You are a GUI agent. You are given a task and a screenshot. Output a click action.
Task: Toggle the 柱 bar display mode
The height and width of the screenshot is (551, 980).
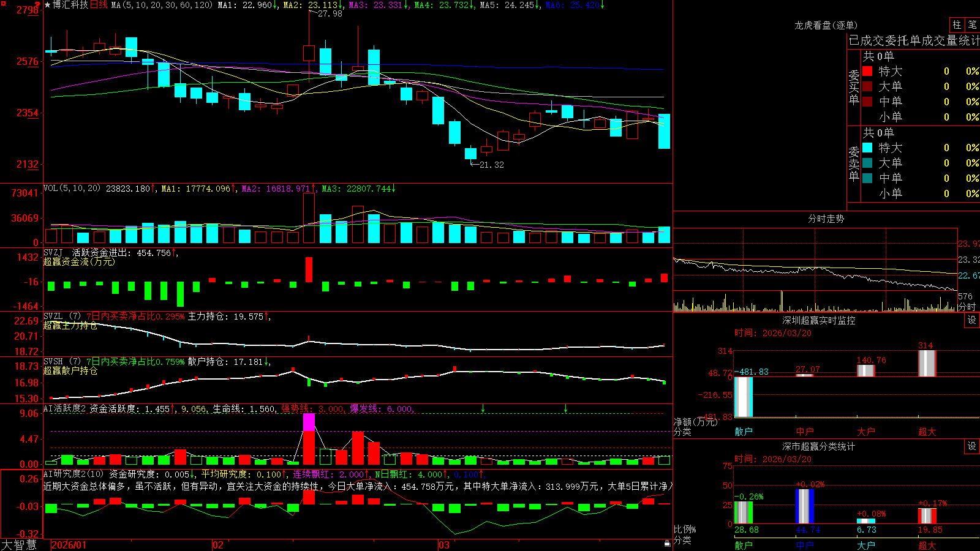point(957,24)
